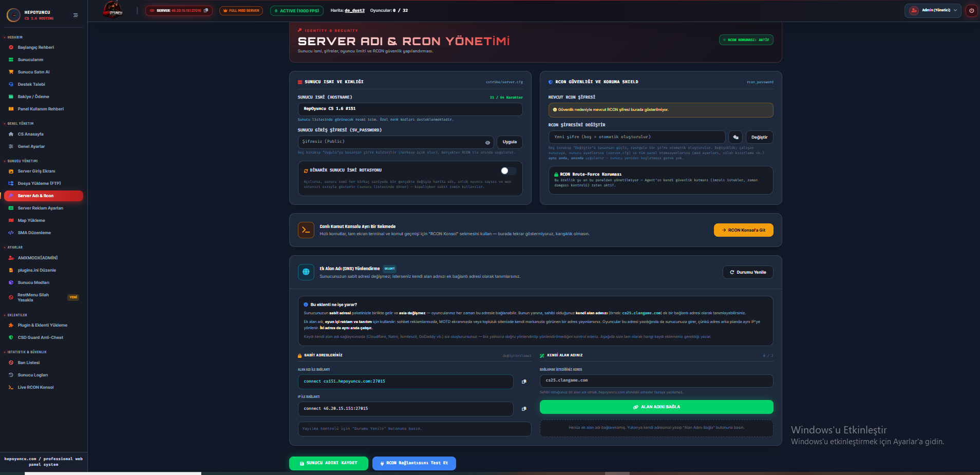
Task: Click the Sunucu Satın Al cart icon
Action: pyautogui.click(x=11, y=72)
